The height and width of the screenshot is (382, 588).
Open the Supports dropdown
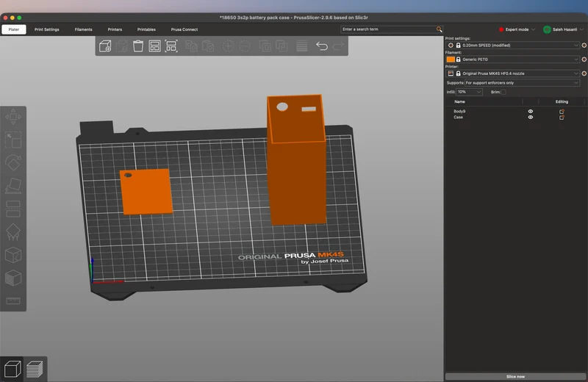tap(522, 83)
